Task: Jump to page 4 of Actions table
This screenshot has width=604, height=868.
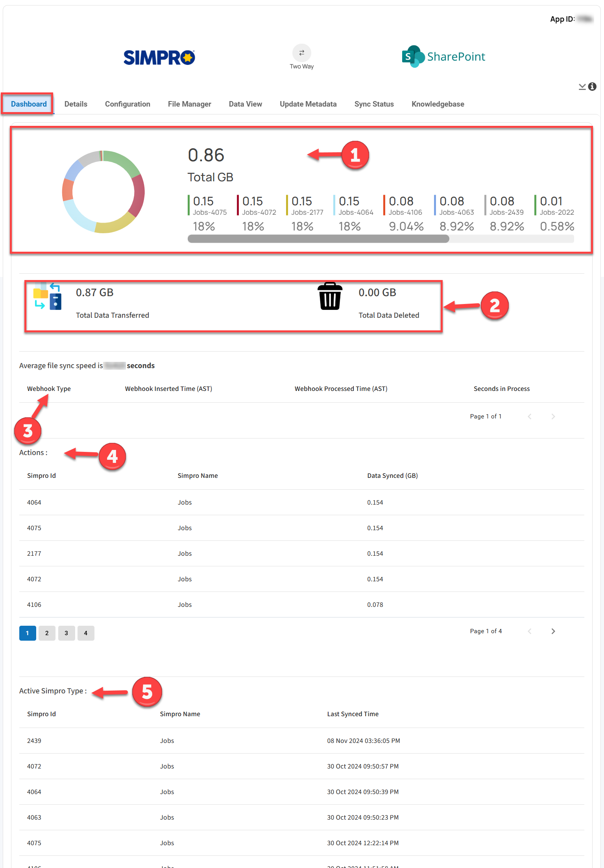Action: (x=85, y=633)
